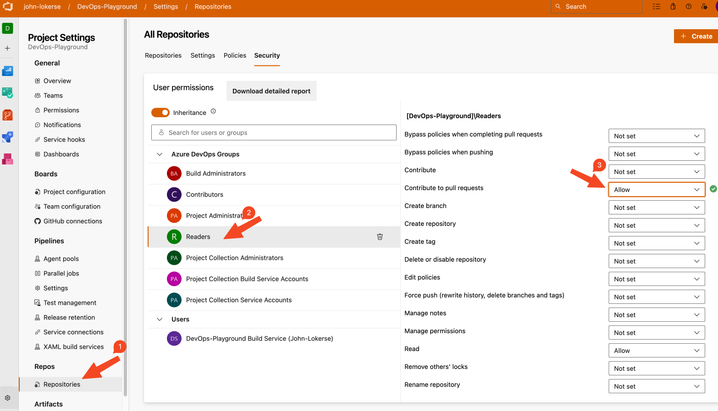Open the Pipelines hub icon in the sidebar

point(7,137)
